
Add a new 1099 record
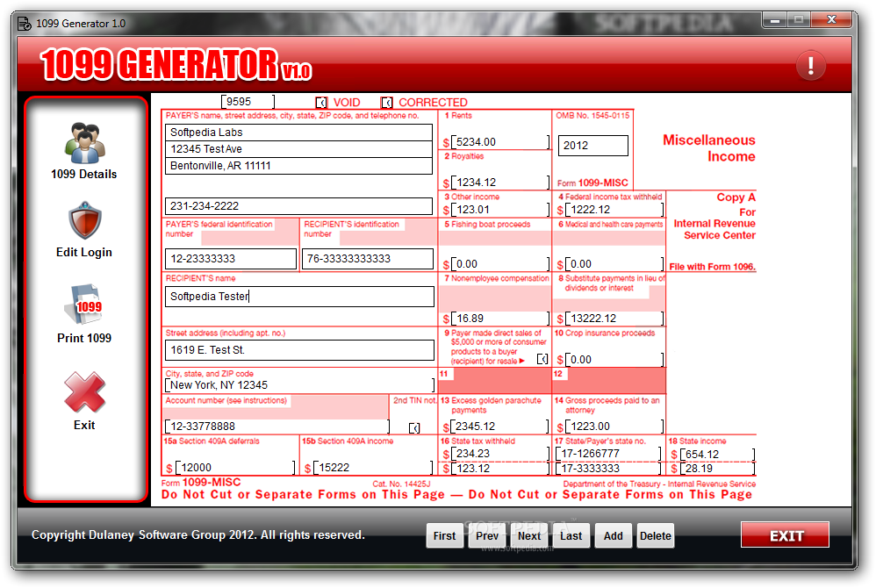613,536
